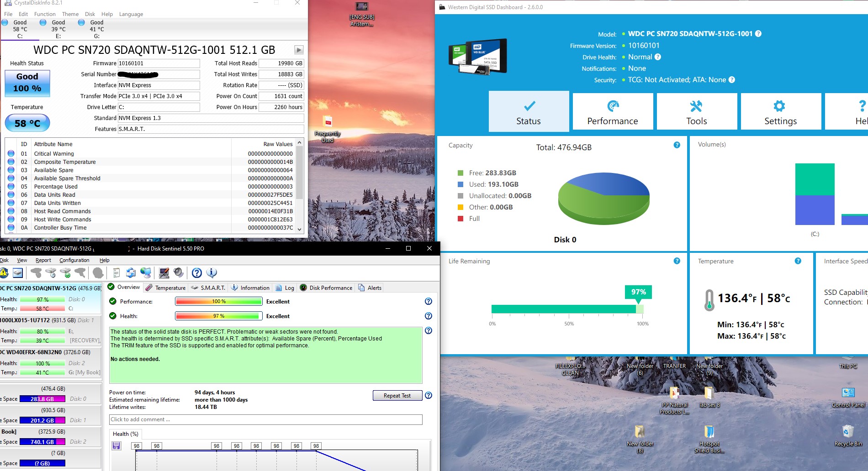The height and width of the screenshot is (471, 868).
Task: Open the report notepad icon in Hard Disk Sentinel
Action: [116, 273]
